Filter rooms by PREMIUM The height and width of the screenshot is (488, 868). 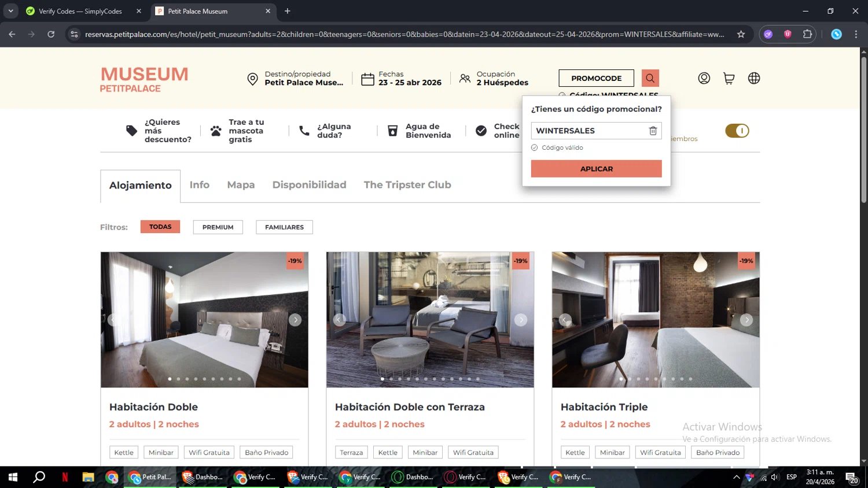click(x=218, y=227)
